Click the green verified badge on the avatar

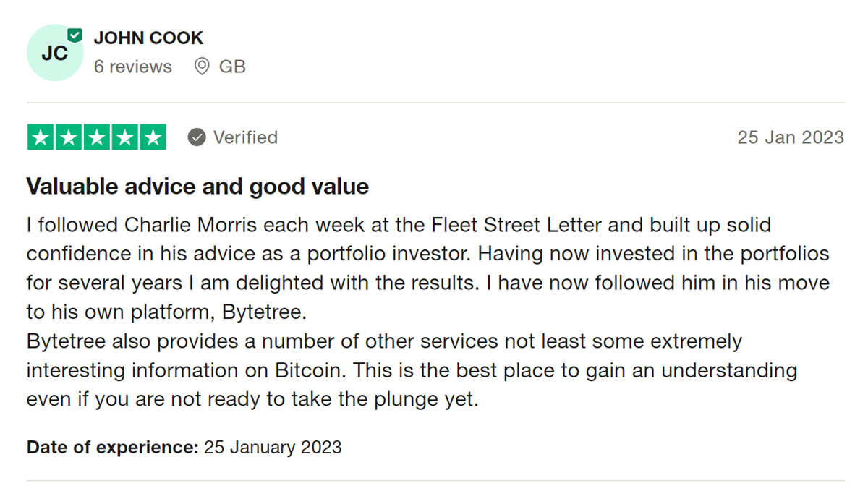[75, 35]
